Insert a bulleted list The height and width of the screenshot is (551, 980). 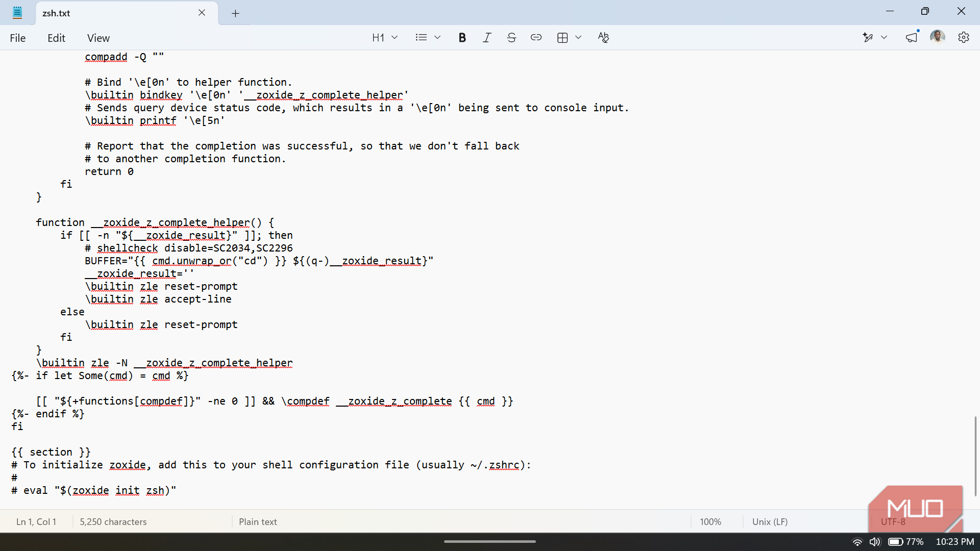pos(421,37)
